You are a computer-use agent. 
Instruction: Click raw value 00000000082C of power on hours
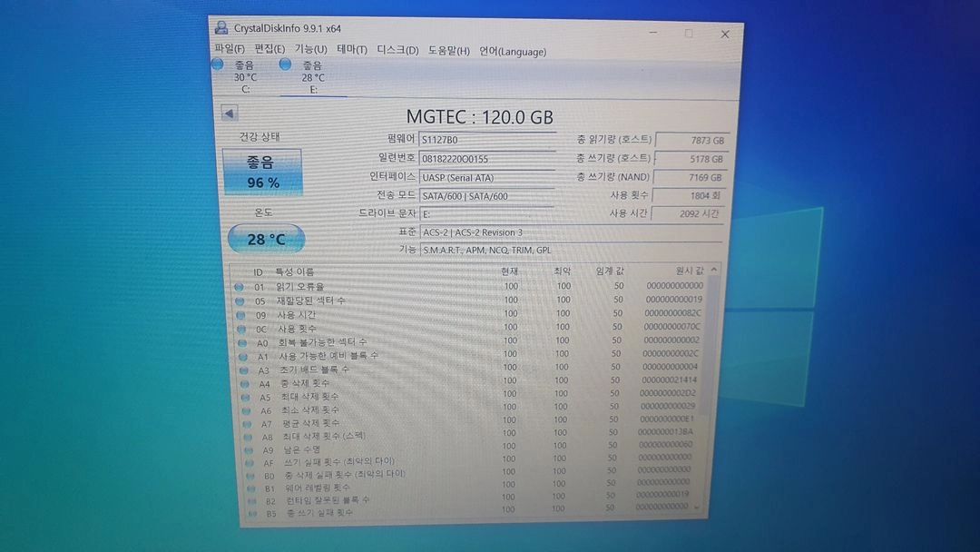[672, 313]
